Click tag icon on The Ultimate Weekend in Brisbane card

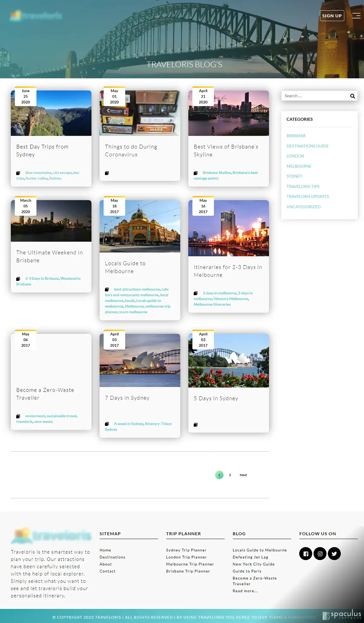(18, 279)
